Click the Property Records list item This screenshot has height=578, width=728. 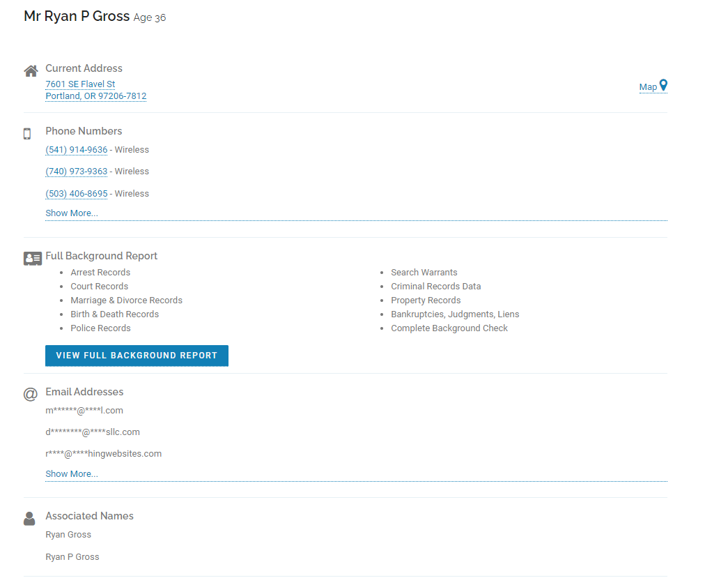(x=426, y=300)
